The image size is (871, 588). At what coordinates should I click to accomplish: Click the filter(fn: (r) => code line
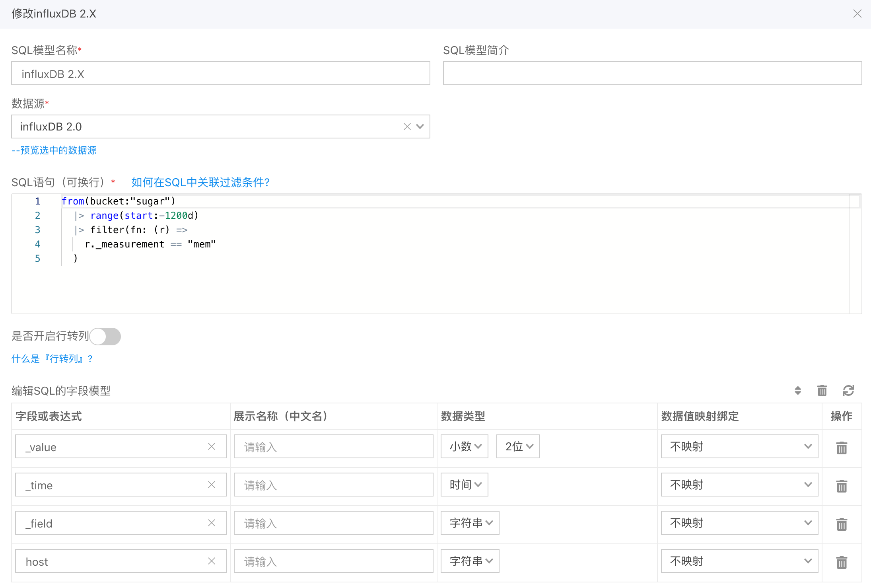[x=131, y=230]
